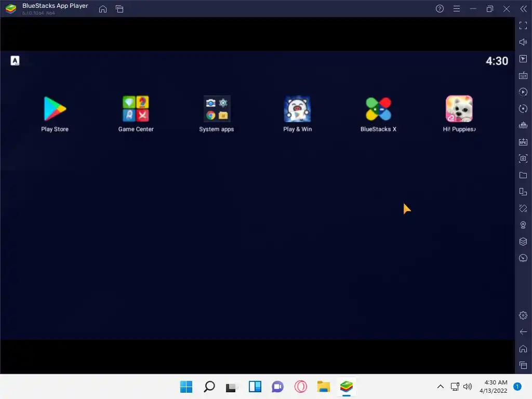The width and height of the screenshot is (532, 399).
Task: Click the memory trim icon
Action: coord(523,125)
